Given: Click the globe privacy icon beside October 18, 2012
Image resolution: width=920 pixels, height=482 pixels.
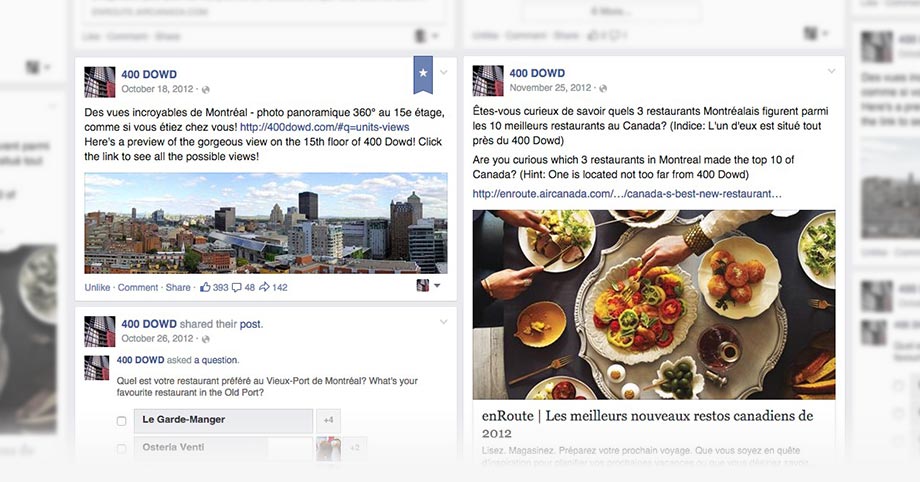Looking at the screenshot, I should point(205,90).
